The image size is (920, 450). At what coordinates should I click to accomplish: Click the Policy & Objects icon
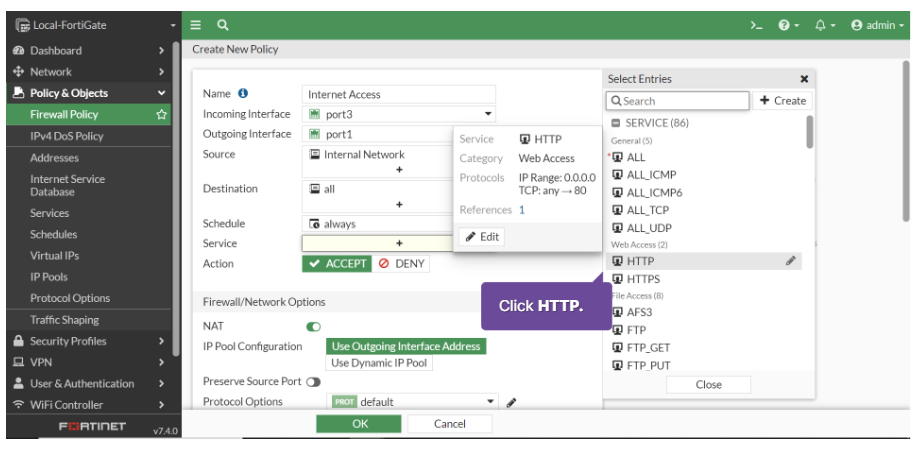tap(18, 93)
